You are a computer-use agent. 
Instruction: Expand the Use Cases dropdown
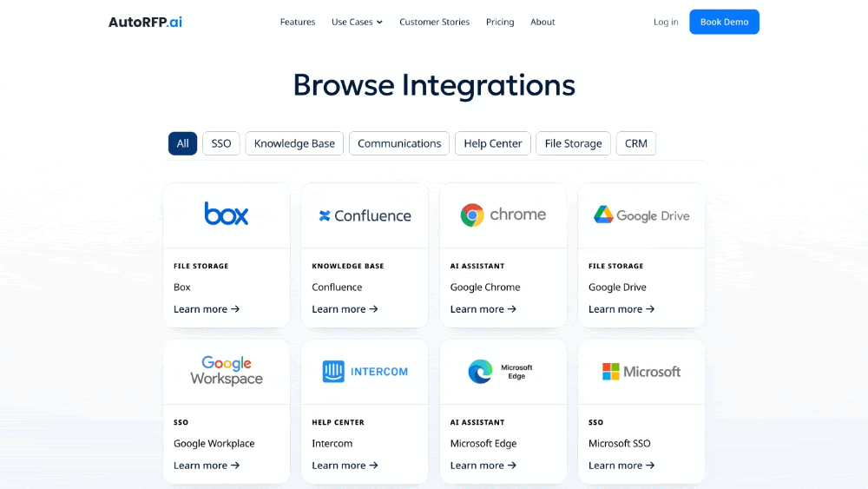click(357, 23)
